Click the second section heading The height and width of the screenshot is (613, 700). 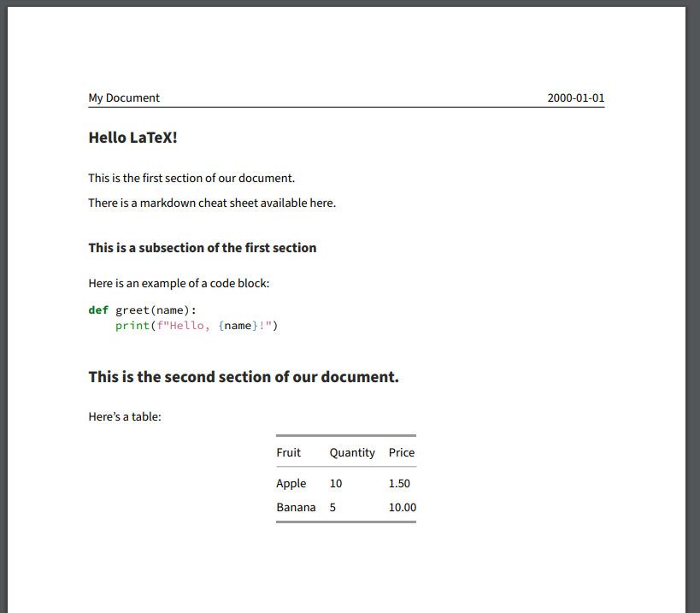coord(243,376)
